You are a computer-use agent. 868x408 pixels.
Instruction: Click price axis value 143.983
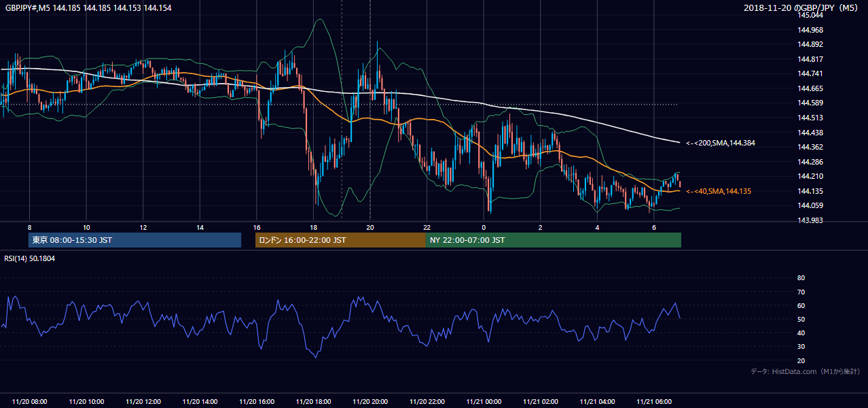[810, 220]
